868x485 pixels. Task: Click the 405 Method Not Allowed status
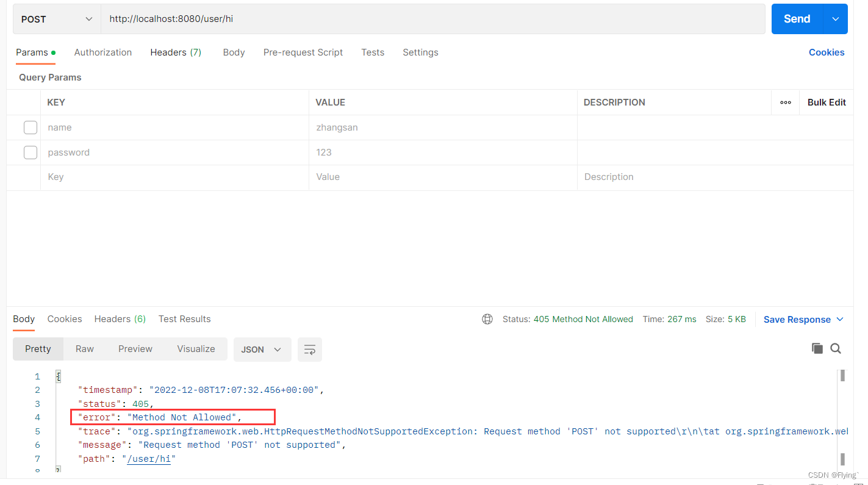[x=583, y=319]
